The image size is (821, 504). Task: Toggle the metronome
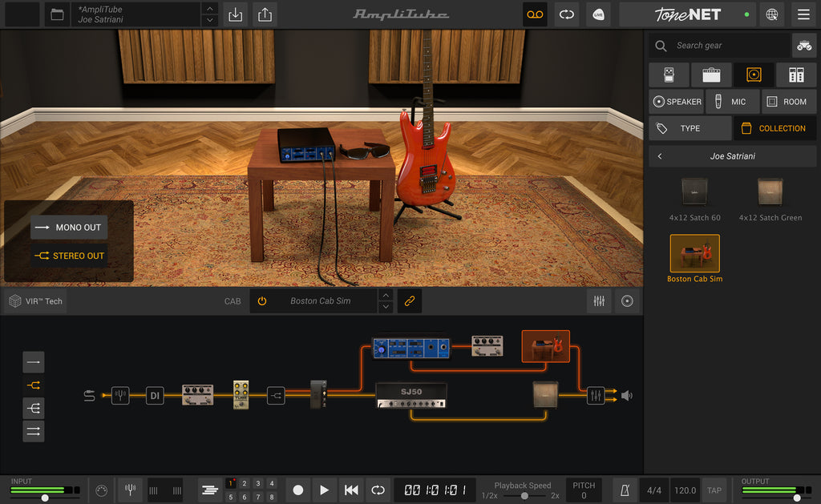click(625, 490)
